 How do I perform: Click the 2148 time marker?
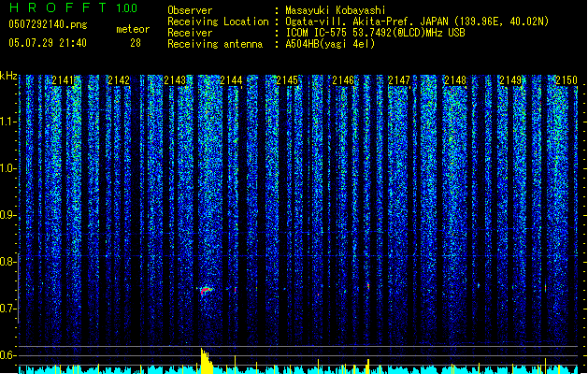pyautogui.click(x=455, y=80)
